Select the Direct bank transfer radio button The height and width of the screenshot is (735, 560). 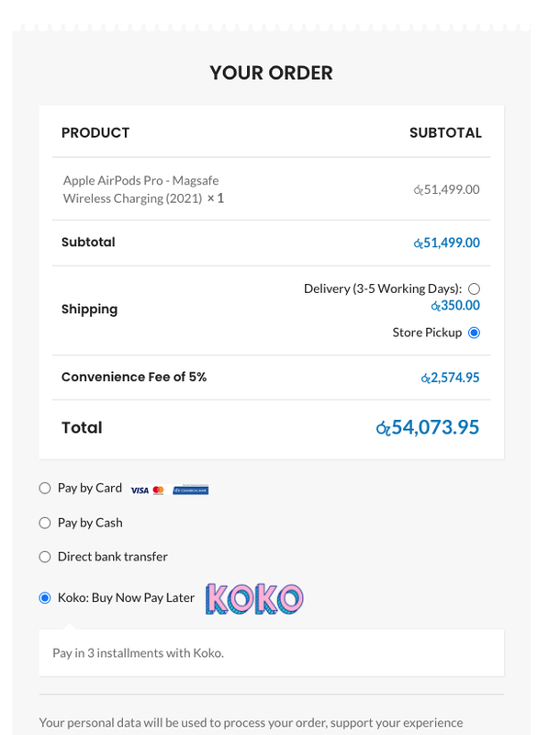tap(45, 557)
